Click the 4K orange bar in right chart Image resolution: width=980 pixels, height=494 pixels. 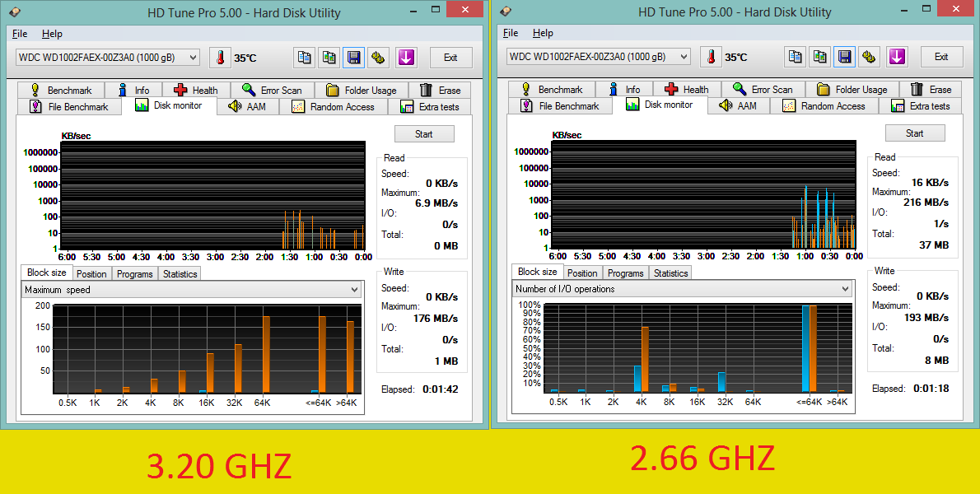tap(645, 360)
